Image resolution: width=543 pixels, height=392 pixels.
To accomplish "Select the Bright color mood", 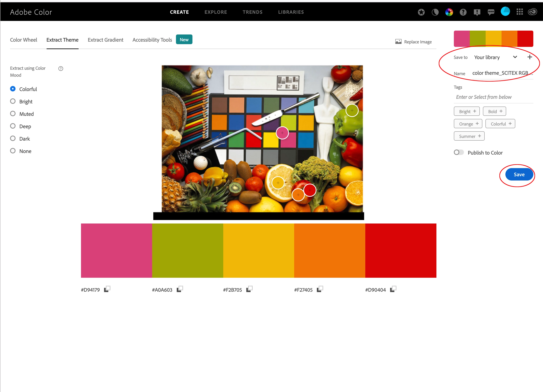I will click(x=13, y=101).
